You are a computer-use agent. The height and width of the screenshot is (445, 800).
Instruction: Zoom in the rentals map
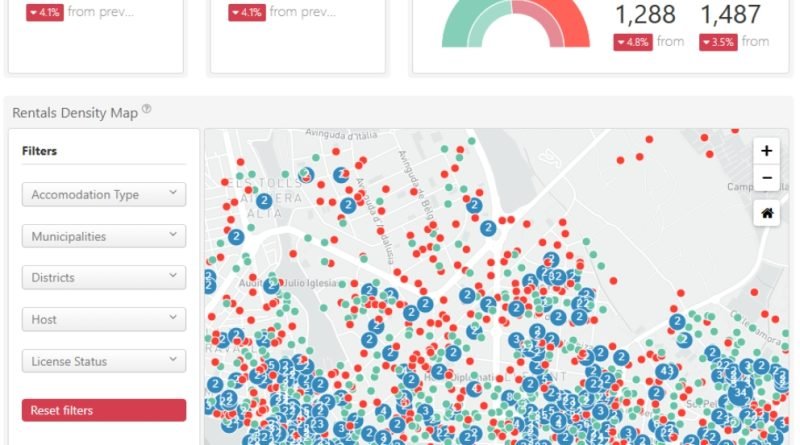pyautogui.click(x=766, y=151)
